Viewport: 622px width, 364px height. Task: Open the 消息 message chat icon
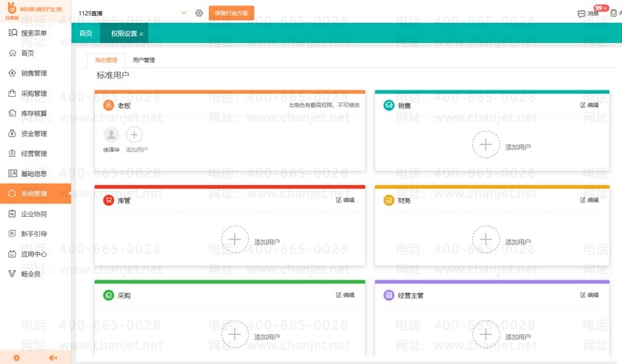[x=581, y=14]
